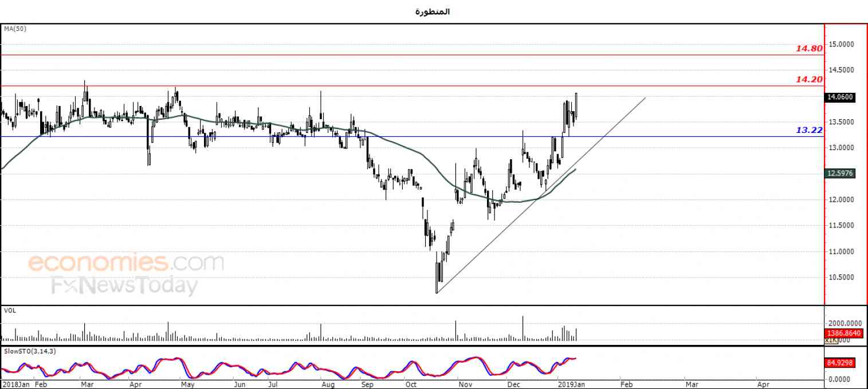The image size is (868, 389).
Task: Click the Feb label right after 2018Jan
Action: click(41, 385)
